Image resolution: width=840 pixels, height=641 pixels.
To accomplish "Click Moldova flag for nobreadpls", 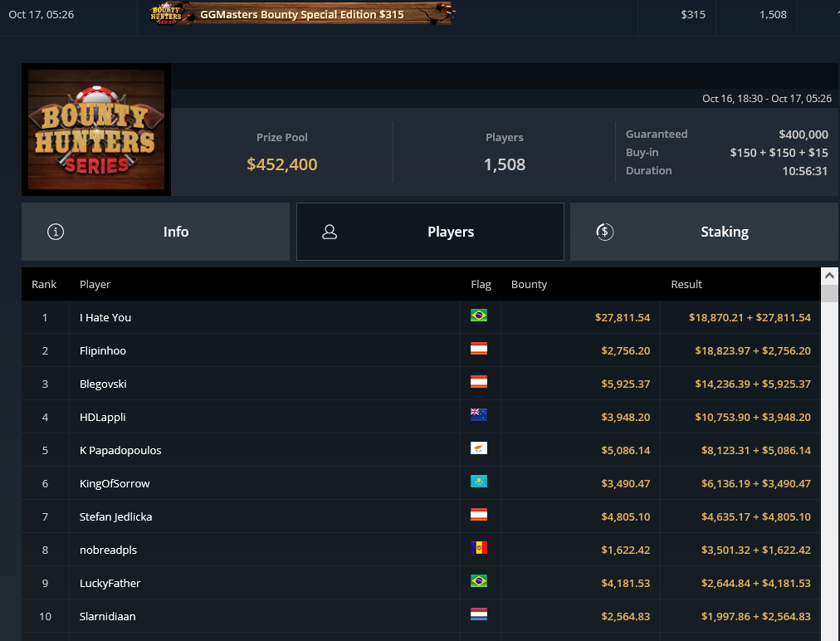I will pyautogui.click(x=478, y=548).
